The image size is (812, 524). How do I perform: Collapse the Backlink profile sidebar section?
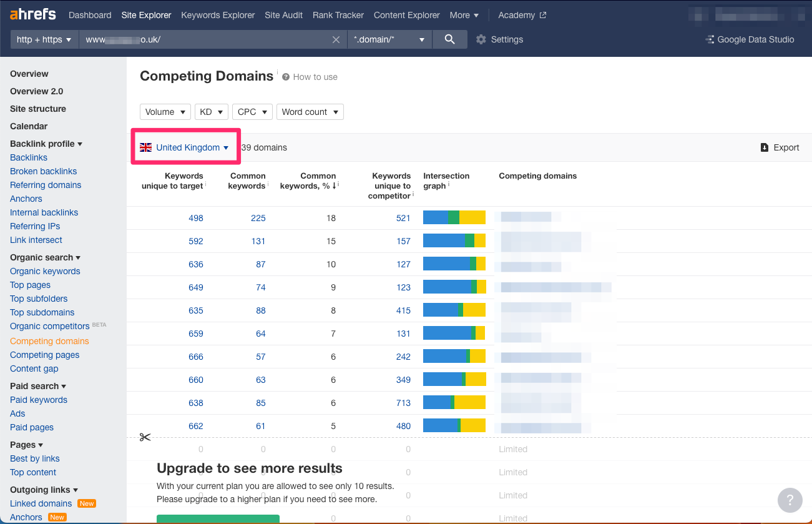click(46, 144)
